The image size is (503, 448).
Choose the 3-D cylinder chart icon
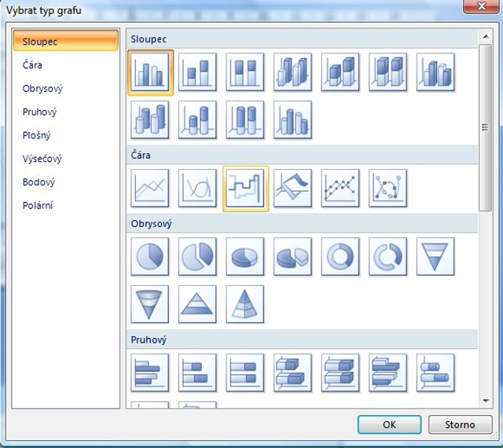pos(292,119)
